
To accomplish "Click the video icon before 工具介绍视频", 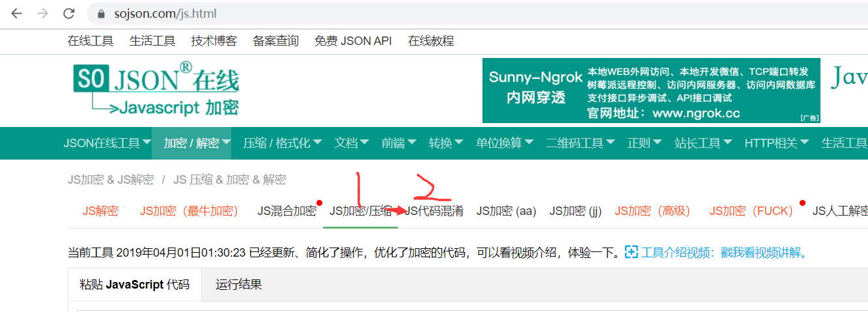I will coord(631,252).
